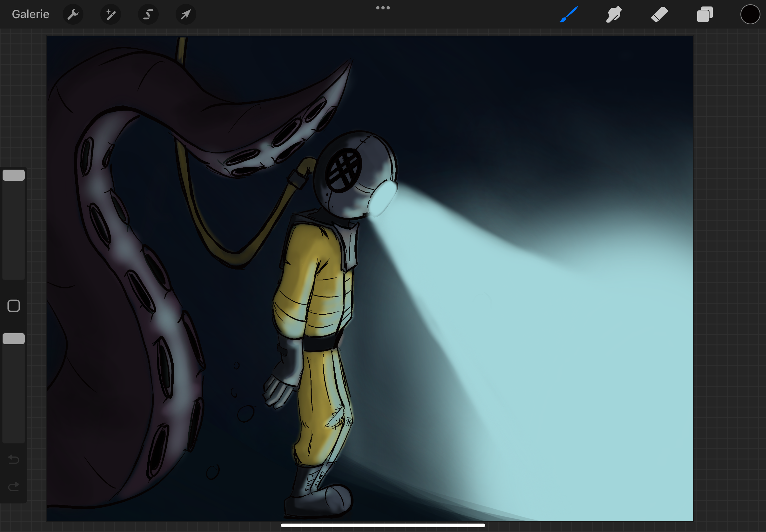Screen dimensions: 766x532
Task: Click the brush opacity slider handle
Action: pos(14,339)
